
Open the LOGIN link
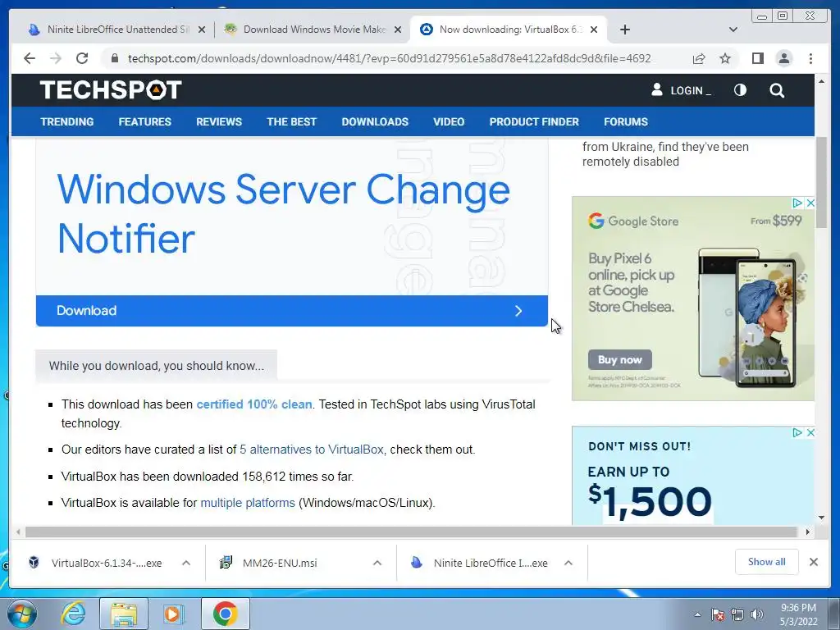(x=681, y=90)
